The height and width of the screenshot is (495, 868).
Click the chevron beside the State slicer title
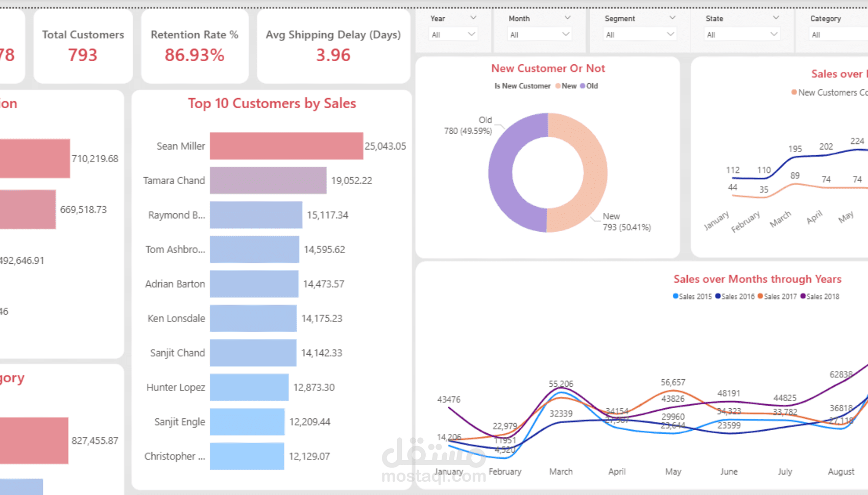[x=776, y=18]
